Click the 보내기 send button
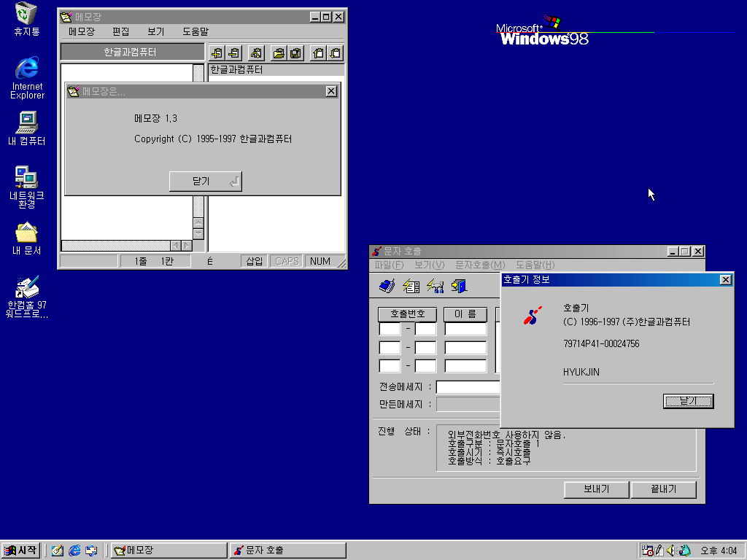The image size is (747, 560). click(x=597, y=489)
